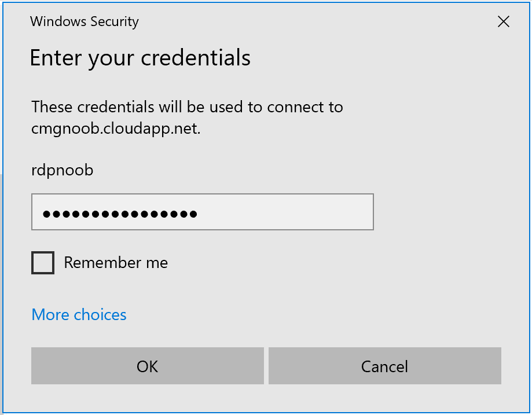532x415 pixels.
Task: Click the masked password dots
Action: click(x=120, y=214)
